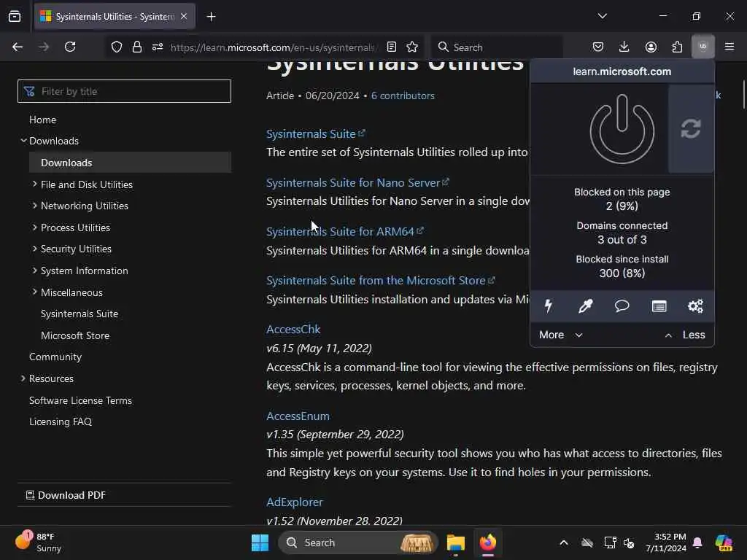
Task: Expand File and Disk Utilities
Action: tap(34, 184)
